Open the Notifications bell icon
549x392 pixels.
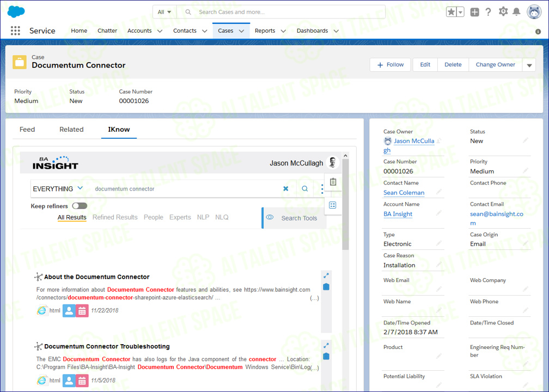pyautogui.click(x=516, y=12)
